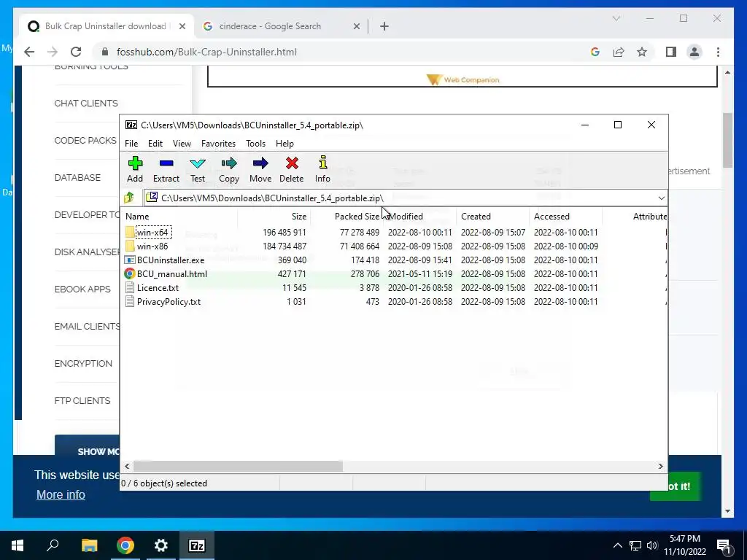Click More info cookie link
This screenshot has width=747, height=560.
pos(61,495)
